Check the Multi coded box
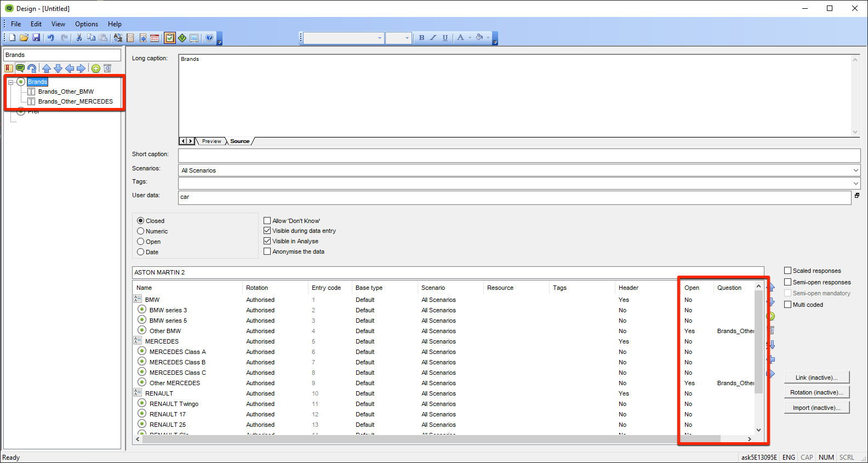The image size is (868, 463). click(788, 305)
